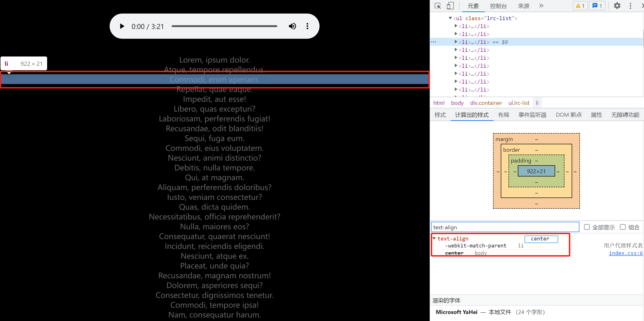The image size is (644, 321).
Task: Click the border box label
Action: [511, 150]
